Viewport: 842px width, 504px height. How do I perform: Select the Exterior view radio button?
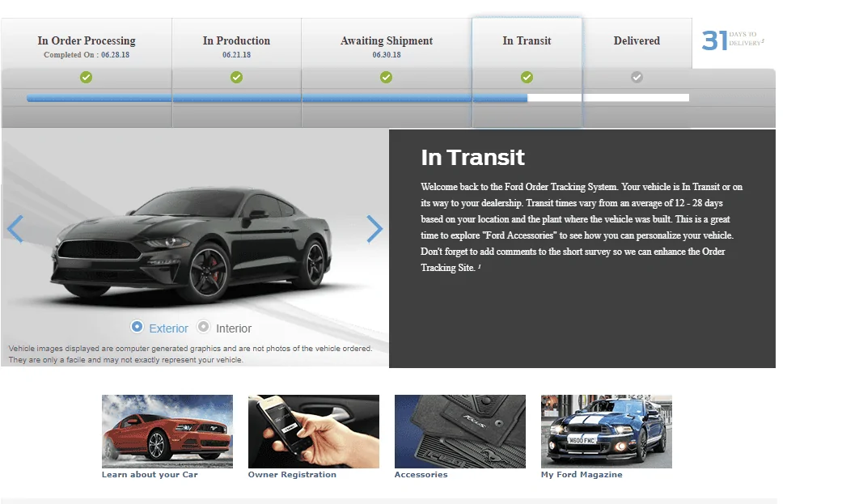[x=137, y=327]
